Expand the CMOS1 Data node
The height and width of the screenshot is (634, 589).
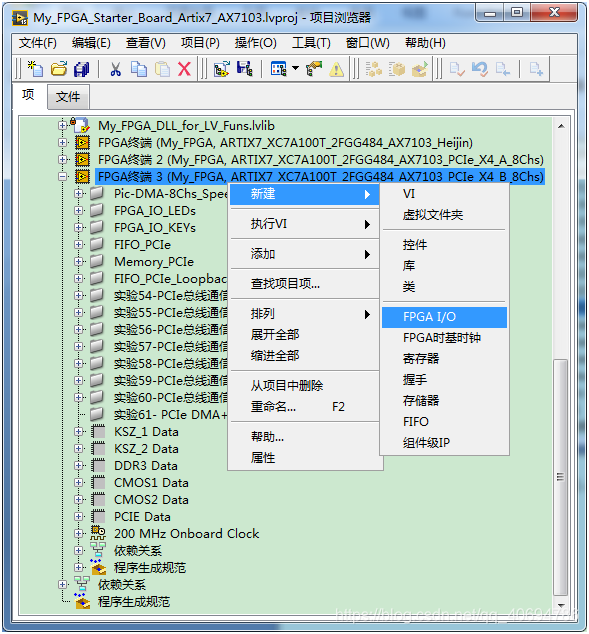pos(78,482)
